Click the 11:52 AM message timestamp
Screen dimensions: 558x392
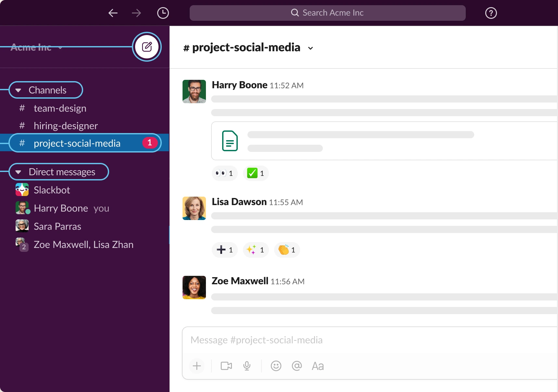(286, 86)
